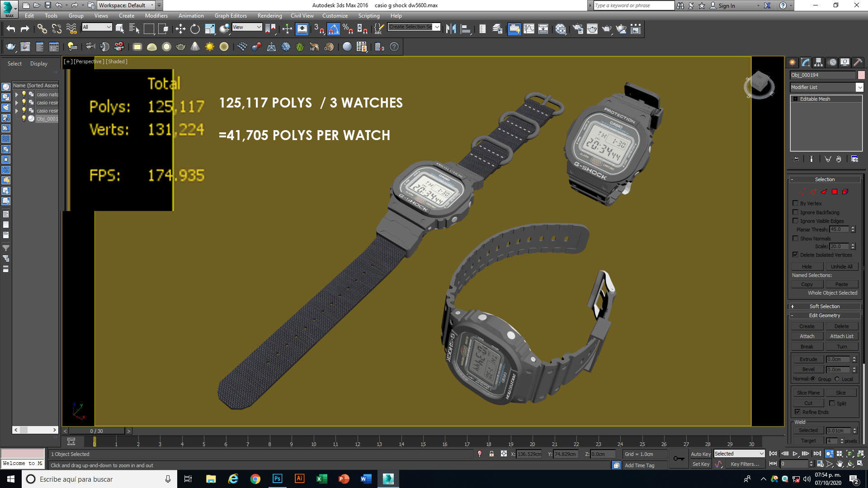Click the cone primitive icon

pos(195,47)
